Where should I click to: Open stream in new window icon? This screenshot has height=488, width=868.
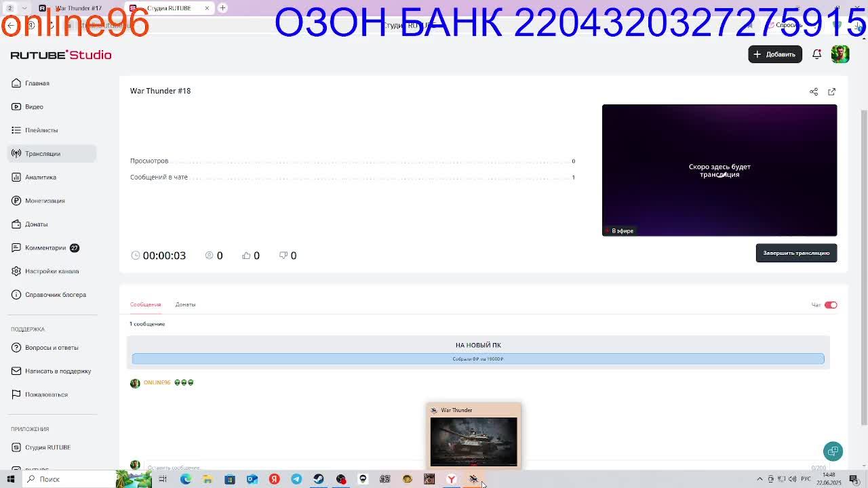click(x=832, y=91)
